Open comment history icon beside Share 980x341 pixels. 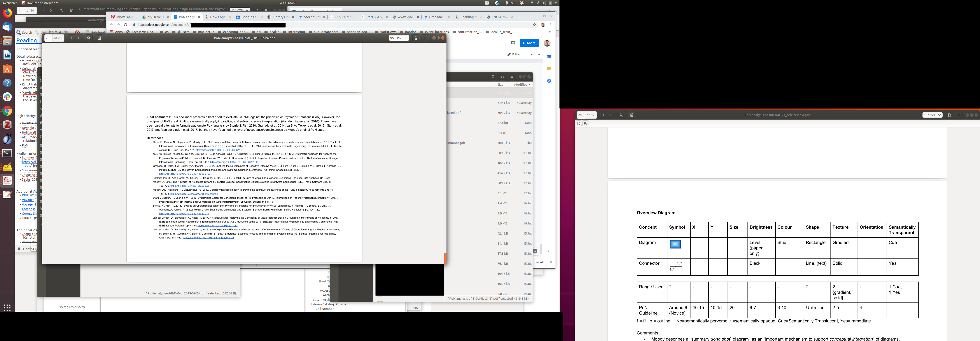(x=513, y=43)
